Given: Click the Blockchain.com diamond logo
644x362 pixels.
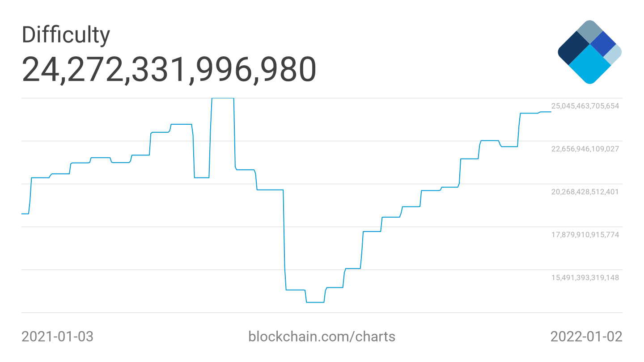Looking at the screenshot, I should click(x=589, y=52).
